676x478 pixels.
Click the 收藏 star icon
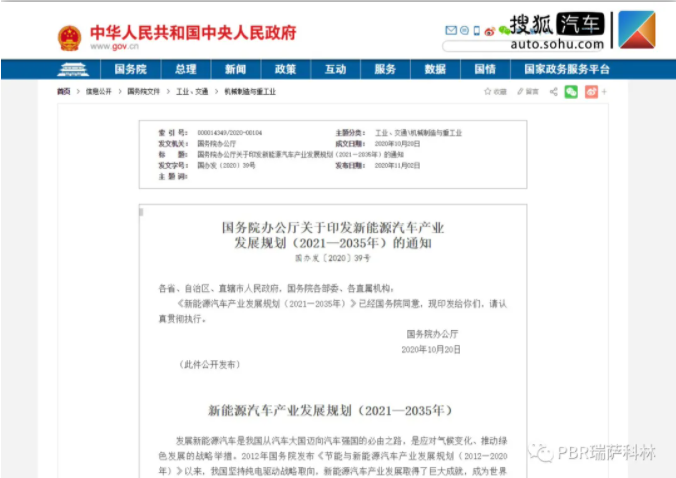click(x=489, y=91)
